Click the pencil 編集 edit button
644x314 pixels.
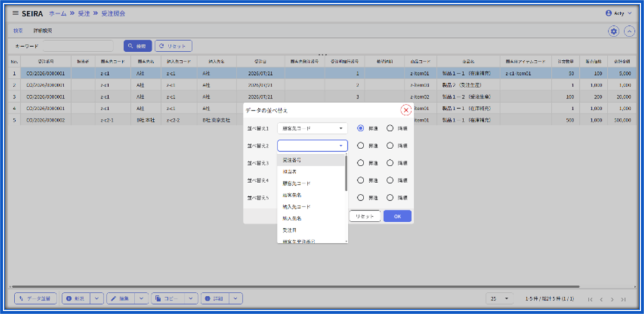point(119,298)
